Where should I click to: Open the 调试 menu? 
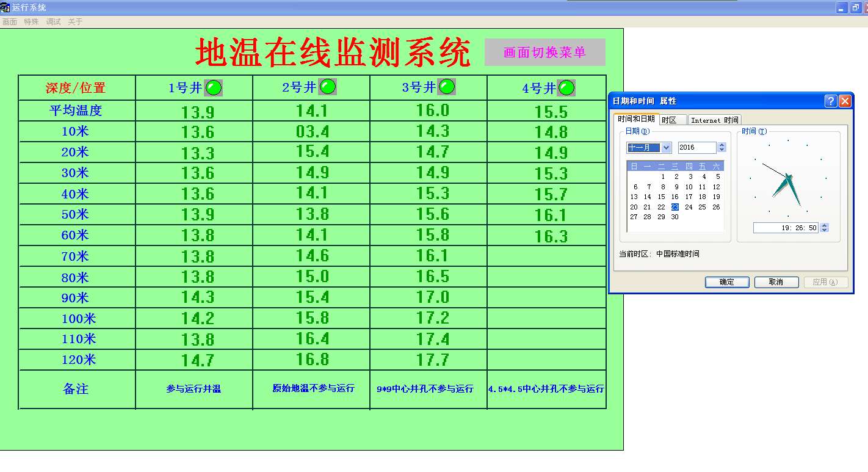point(54,21)
